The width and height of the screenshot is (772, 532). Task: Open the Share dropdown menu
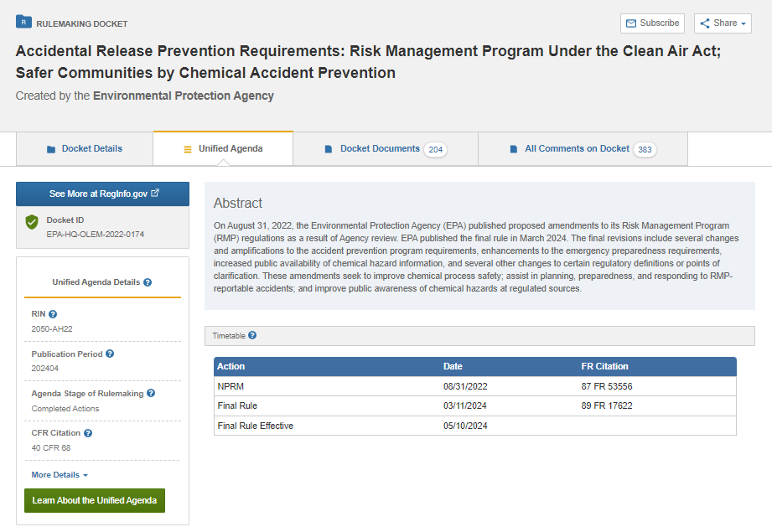coord(723,23)
